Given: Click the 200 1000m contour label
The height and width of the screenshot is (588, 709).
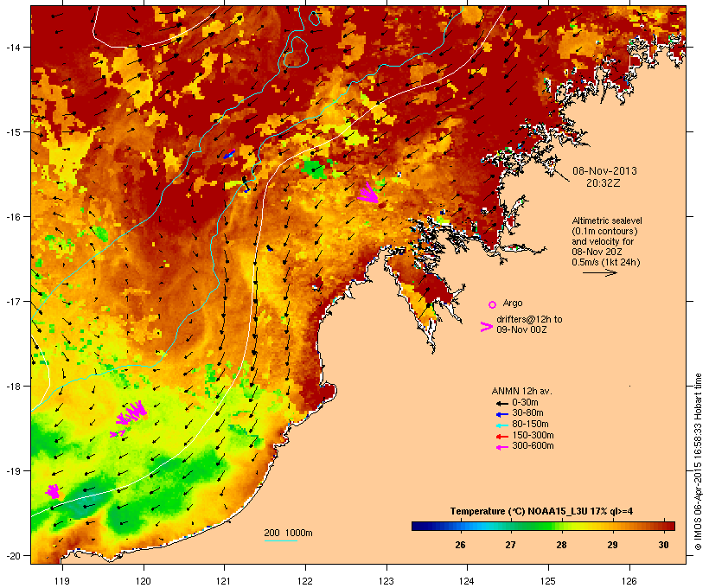Looking at the screenshot, I should click(288, 533).
